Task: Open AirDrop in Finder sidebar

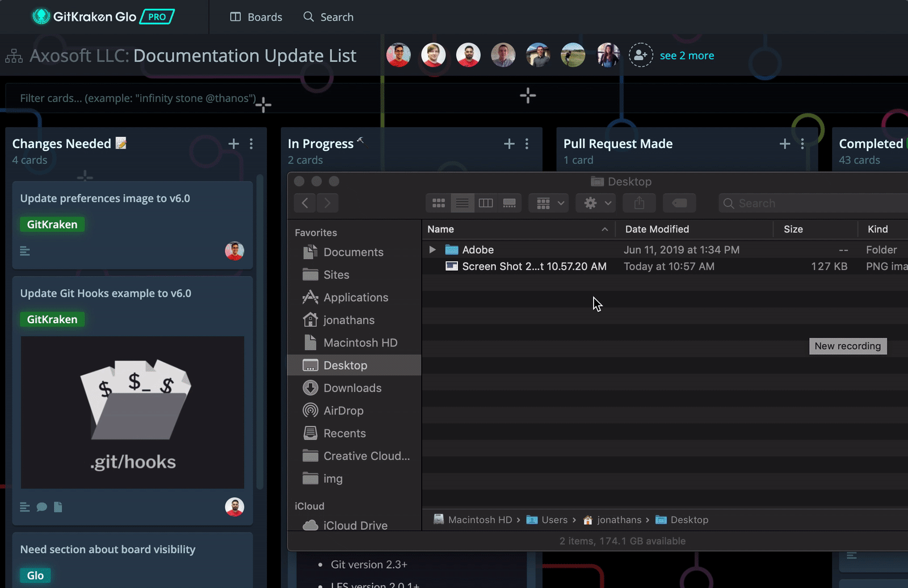Action: click(354, 411)
